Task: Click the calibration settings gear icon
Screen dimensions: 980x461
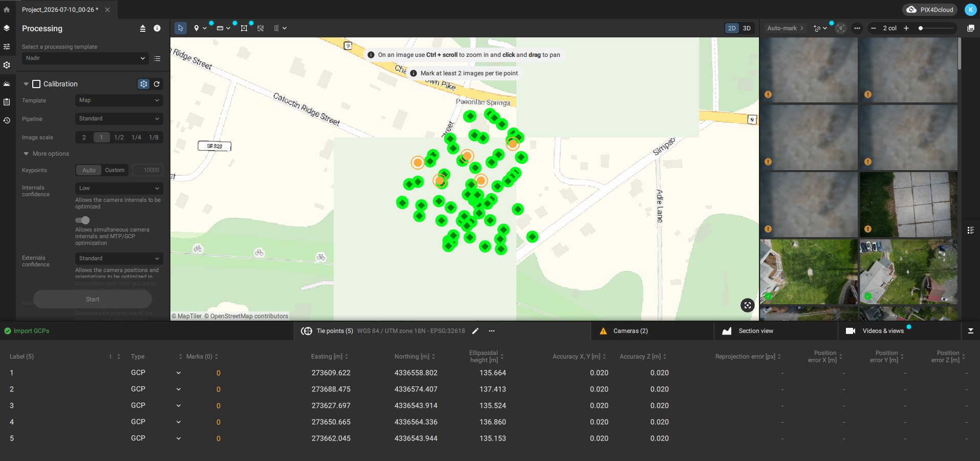Action: point(144,84)
